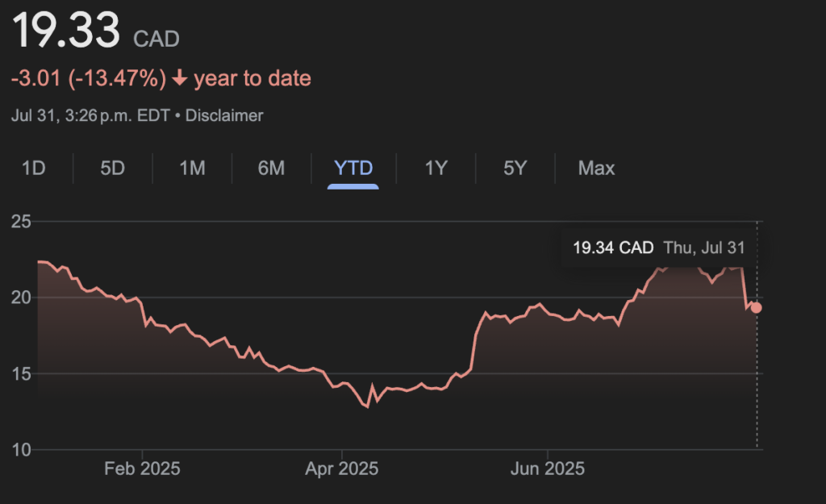The width and height of the screenshot is (826, 504).
Task: Show the 1M chart view
Action: coord(192,168)
